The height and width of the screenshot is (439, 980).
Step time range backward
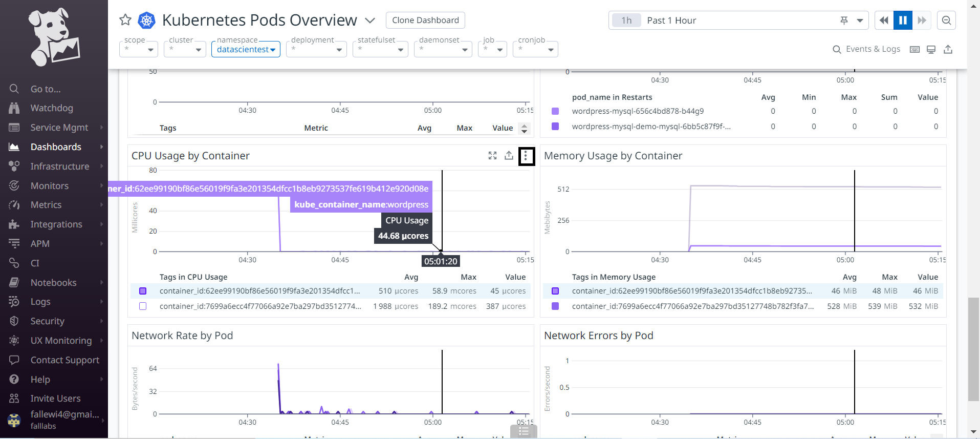click(x=884, y=20)
